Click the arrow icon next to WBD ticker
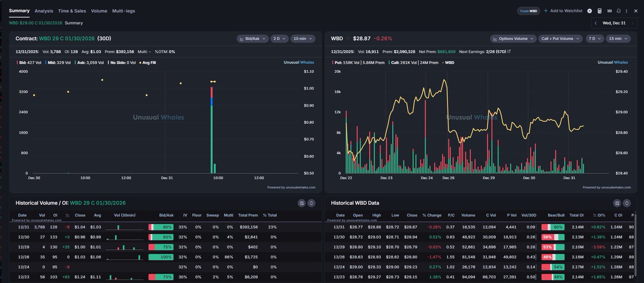This screenshot has width=644, height=283. (x=348, y=39)
